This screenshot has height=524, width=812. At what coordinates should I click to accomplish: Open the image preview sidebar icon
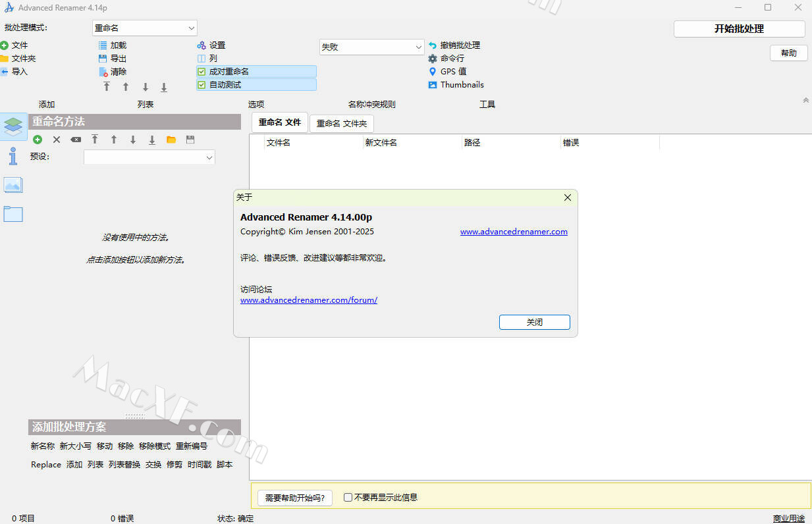(13, 185)
